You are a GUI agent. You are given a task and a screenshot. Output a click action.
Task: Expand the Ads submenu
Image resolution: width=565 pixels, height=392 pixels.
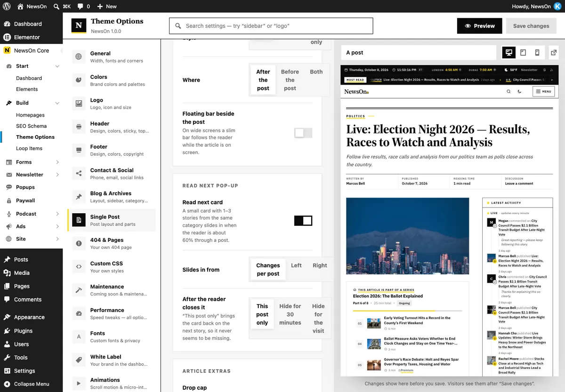coord(57,227)
